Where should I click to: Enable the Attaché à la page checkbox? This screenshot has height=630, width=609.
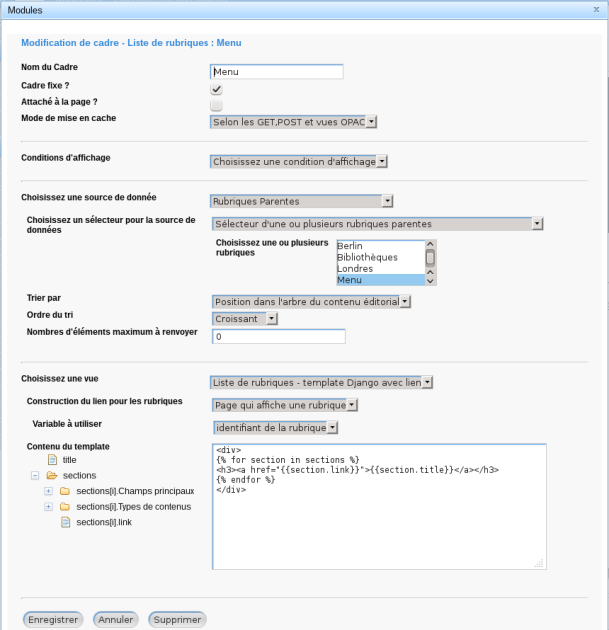(x=216, y=106)
